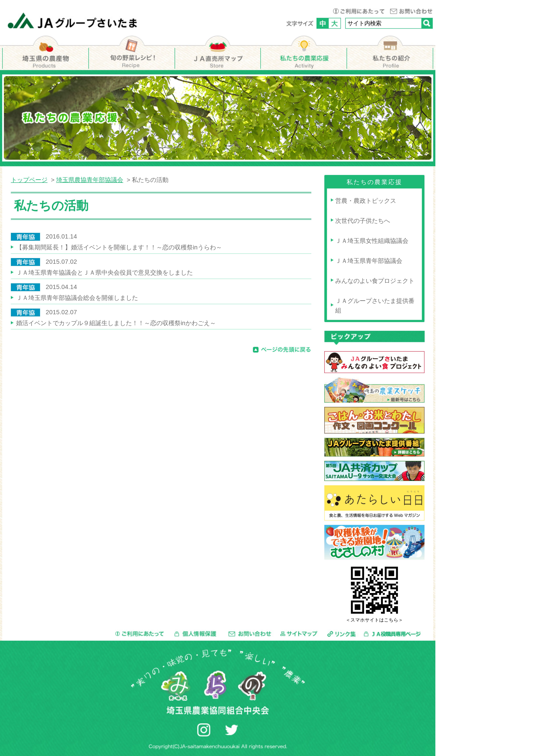This screenshot has height=756, width=559.
Task: Click 埼玉の農業スケッチ banner
Action: pyautogui.click(x=374, y=390)
